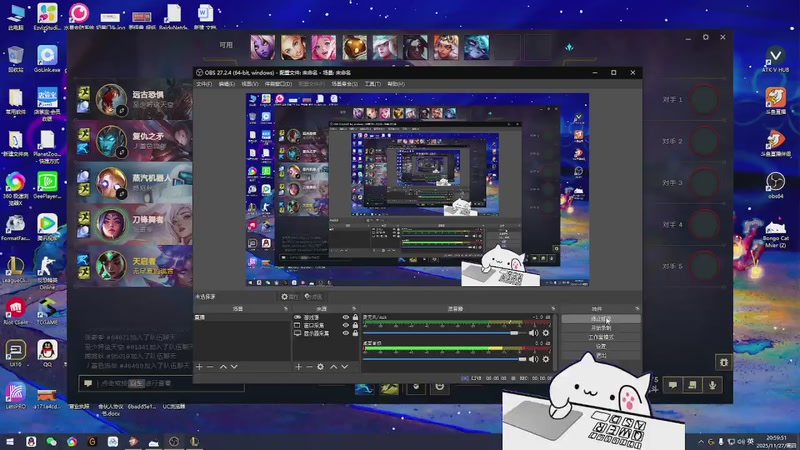The image size is (800, 450).
Task: Toggle visibility eye of 窗口采集 source
Action: 346,325
